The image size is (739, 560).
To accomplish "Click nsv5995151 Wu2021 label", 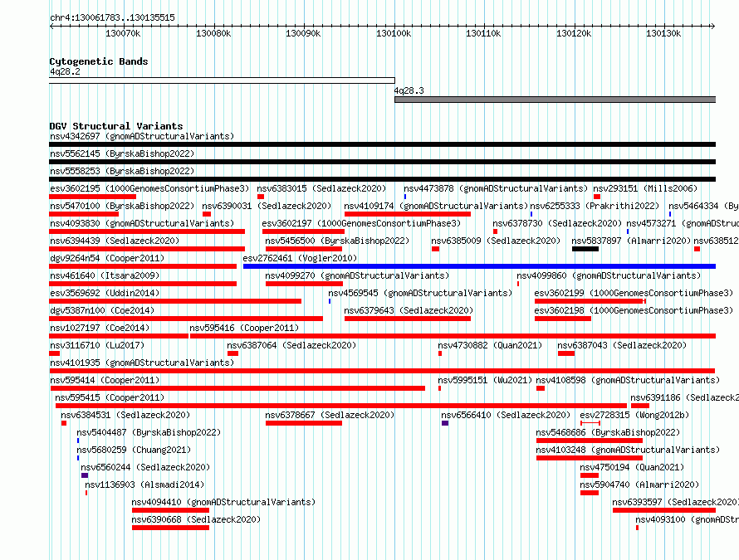I will point(485,381).
